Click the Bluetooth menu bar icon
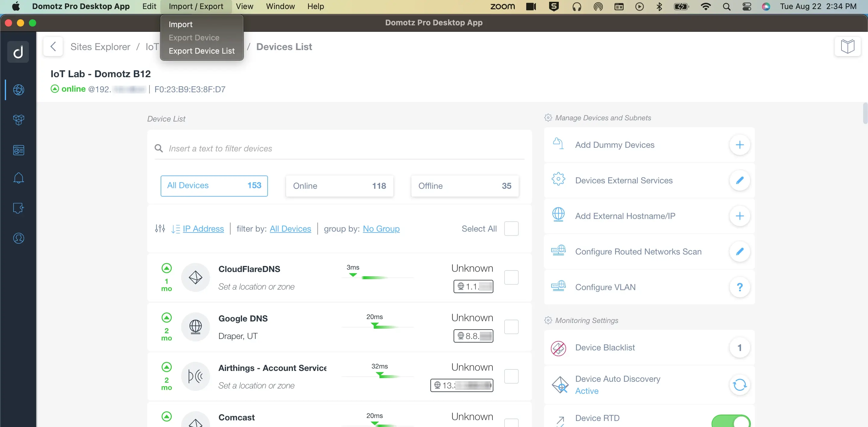 [x=659, y=6]
